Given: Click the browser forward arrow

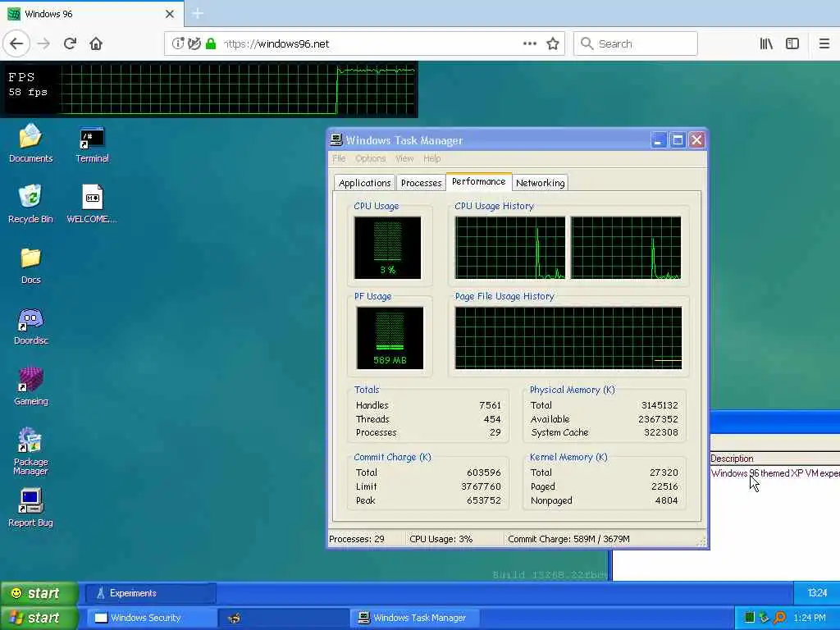Looking at the screenshot, I should tap(44, 43).
